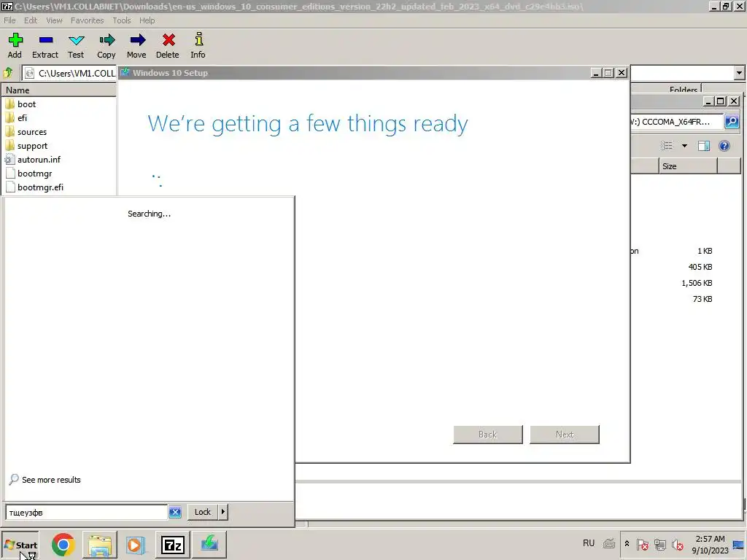Image resolution: width=747 pixels, height=560 pixels.
Task: Open the Edit menu
Action: (31, 20)
